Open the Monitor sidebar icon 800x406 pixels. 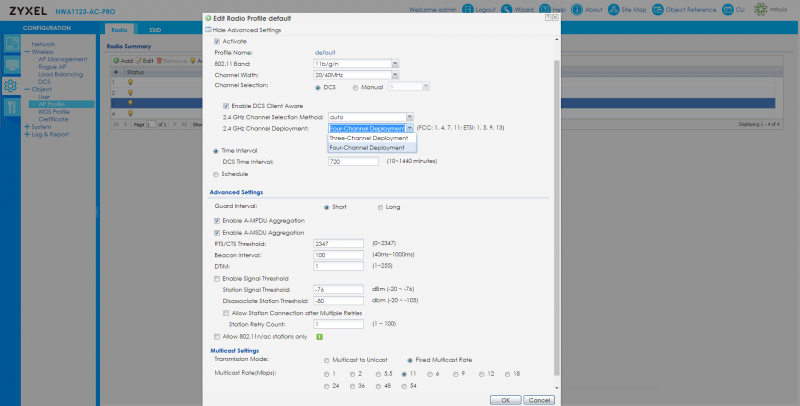(x=11, y=65)
